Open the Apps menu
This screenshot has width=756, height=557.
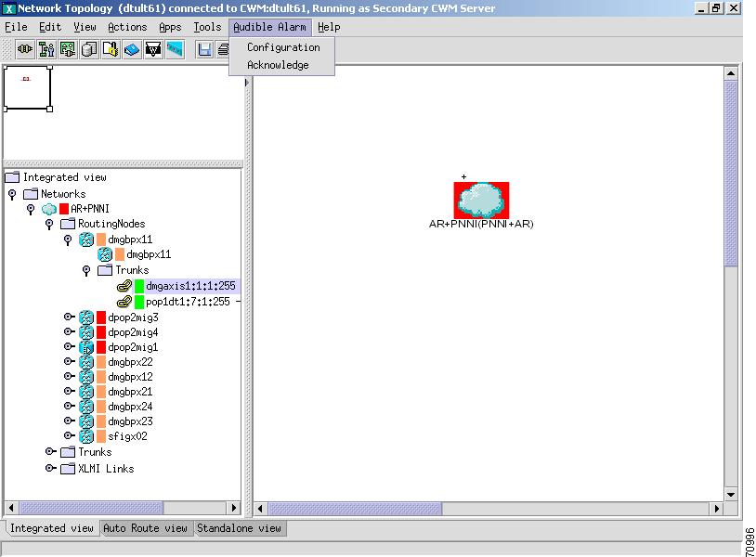170,27
